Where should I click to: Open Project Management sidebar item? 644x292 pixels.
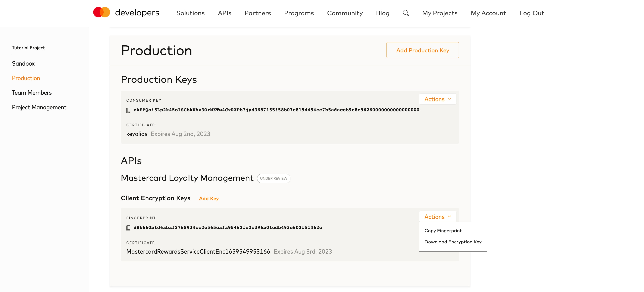39,107
